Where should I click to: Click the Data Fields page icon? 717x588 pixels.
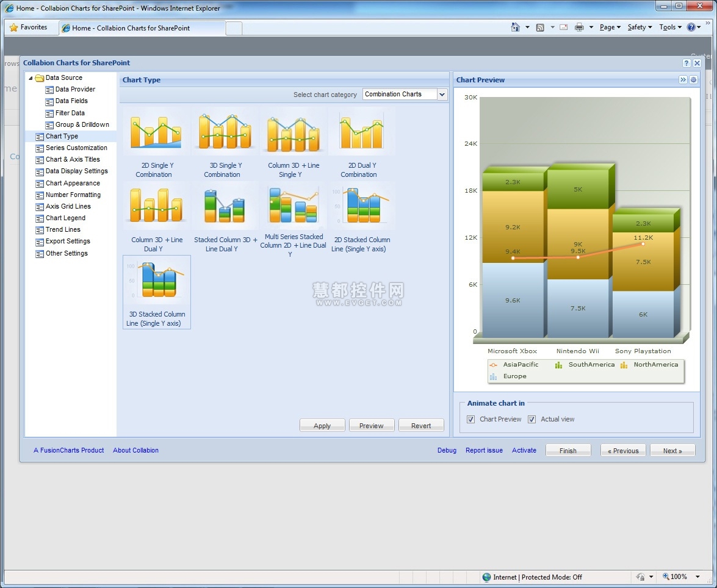(49, 101)
